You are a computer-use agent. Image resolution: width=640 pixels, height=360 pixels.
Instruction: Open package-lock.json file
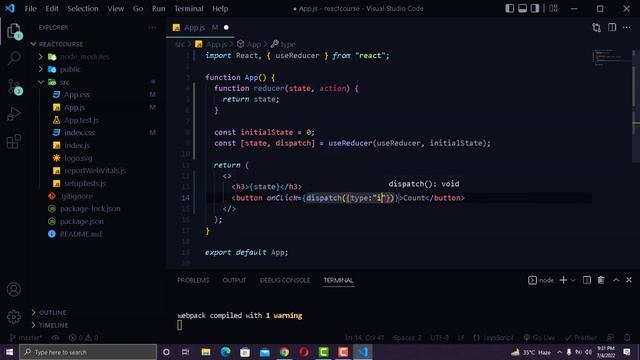tap(90, 209)
